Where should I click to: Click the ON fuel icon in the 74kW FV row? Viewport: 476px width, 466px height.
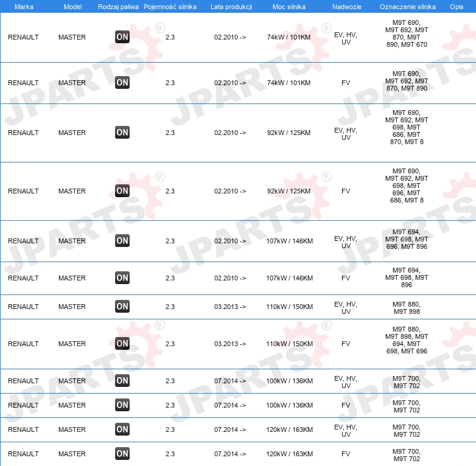[122, 83]
